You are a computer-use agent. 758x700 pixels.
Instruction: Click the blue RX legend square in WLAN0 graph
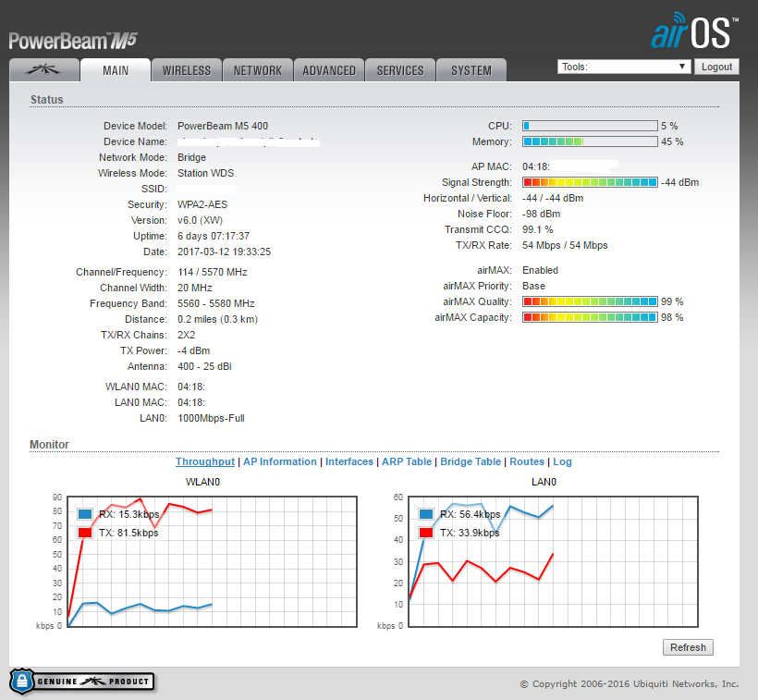coord(85,514)
